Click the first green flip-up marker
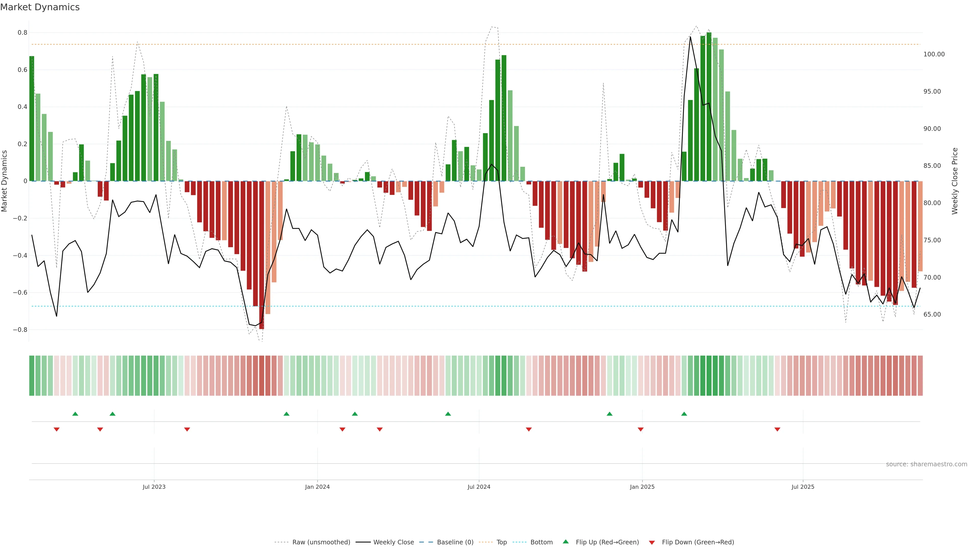Image resolution: width=980 pixels, height=551 pixels. 75,414
